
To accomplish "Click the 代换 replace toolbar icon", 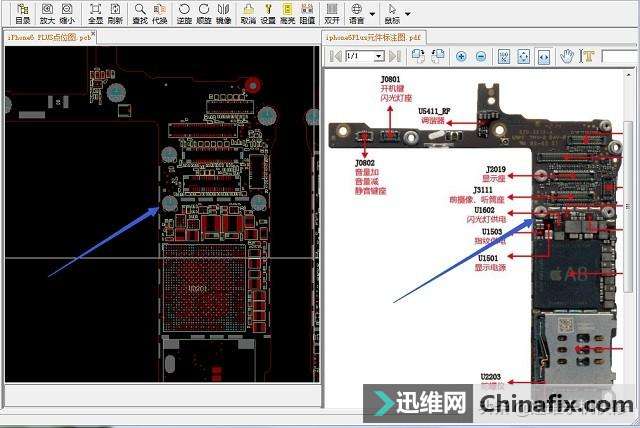I will pyautogui.click(x=160, y=14).
